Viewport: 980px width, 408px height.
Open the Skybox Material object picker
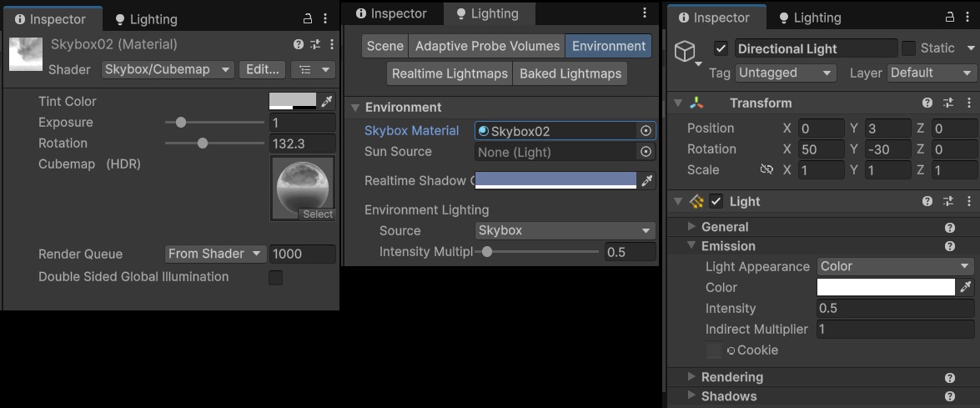[645, 131]
